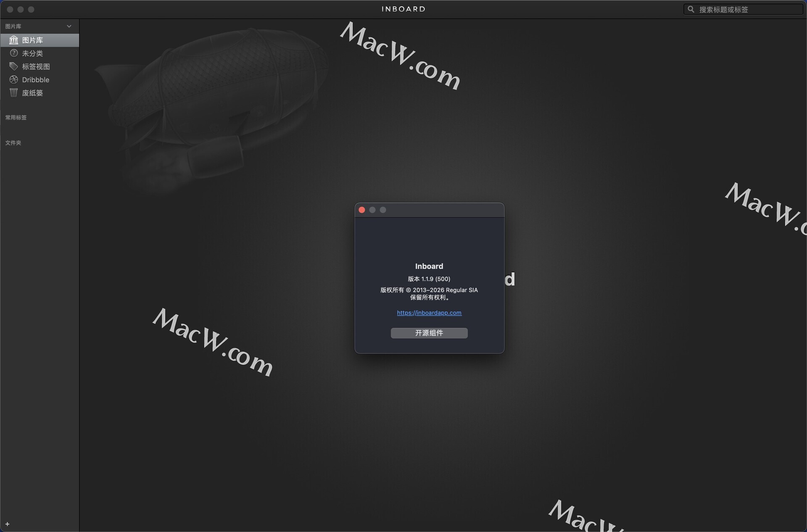Minimize the main Inboard window
This screenshot has height=532, width=807.
click(21, 9)
